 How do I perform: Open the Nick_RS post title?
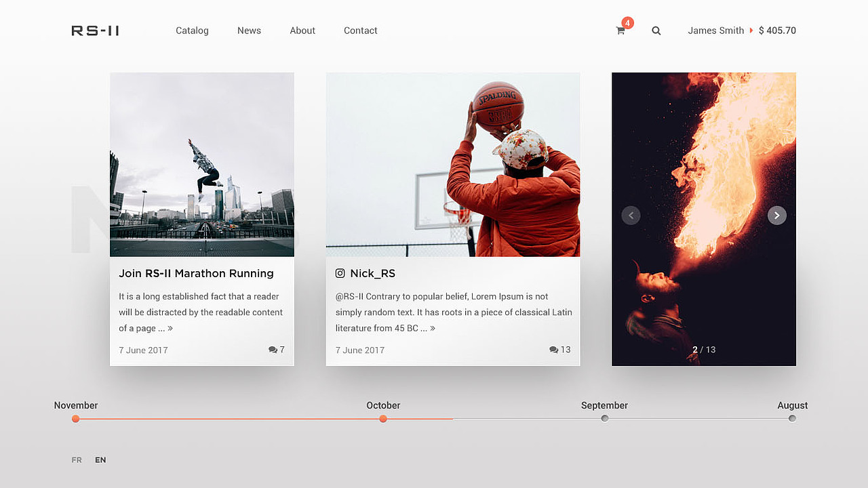point(372,273)
